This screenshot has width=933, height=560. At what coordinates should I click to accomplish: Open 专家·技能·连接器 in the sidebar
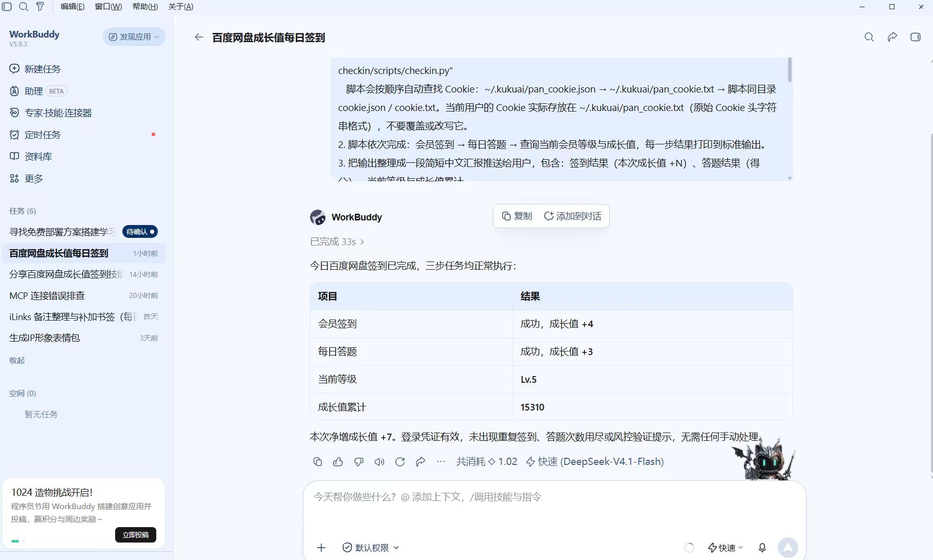pyautogui.click(x=50, y=113)
